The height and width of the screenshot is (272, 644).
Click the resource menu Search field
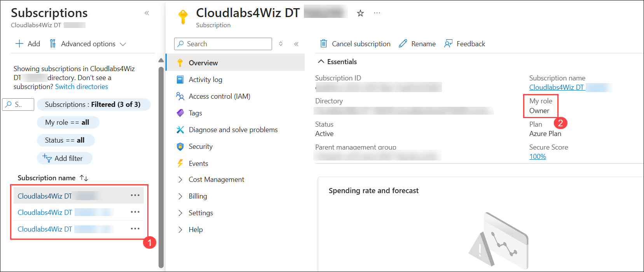tap(223, 44)
